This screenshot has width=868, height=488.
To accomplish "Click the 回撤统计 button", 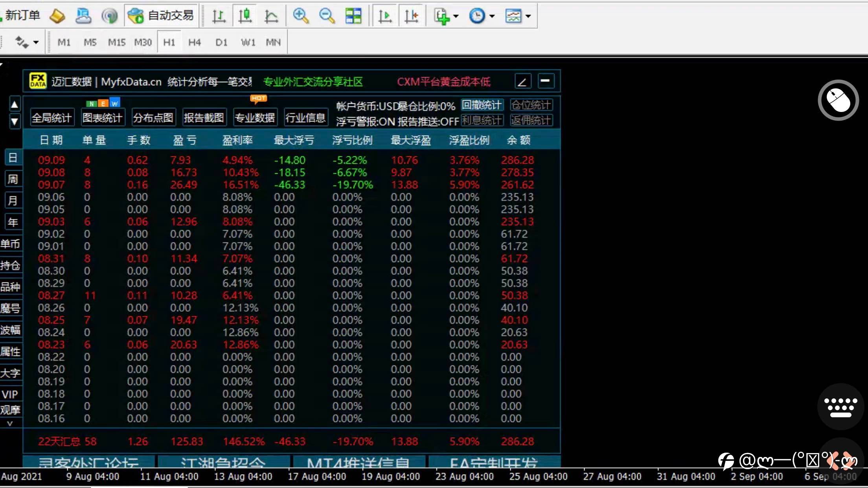I will pos(481,105).
